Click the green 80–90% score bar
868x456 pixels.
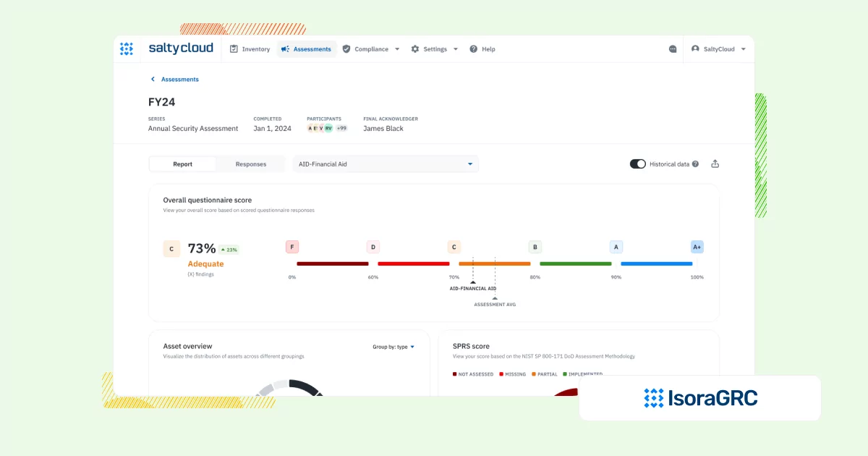coord(576,264)
